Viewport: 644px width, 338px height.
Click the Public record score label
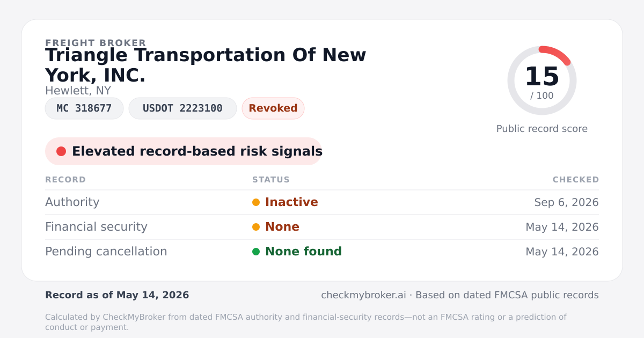[542, 129]
